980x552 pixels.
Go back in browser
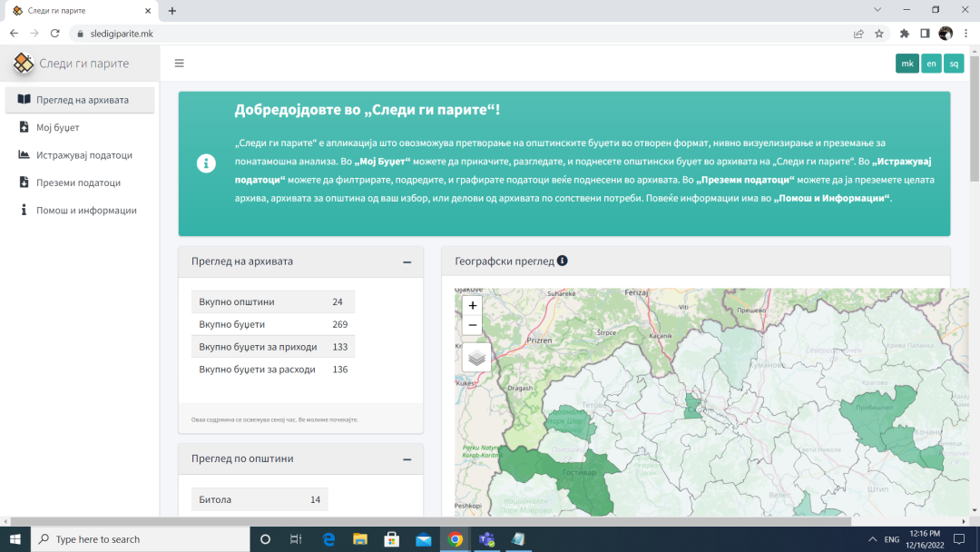point(14,33)
